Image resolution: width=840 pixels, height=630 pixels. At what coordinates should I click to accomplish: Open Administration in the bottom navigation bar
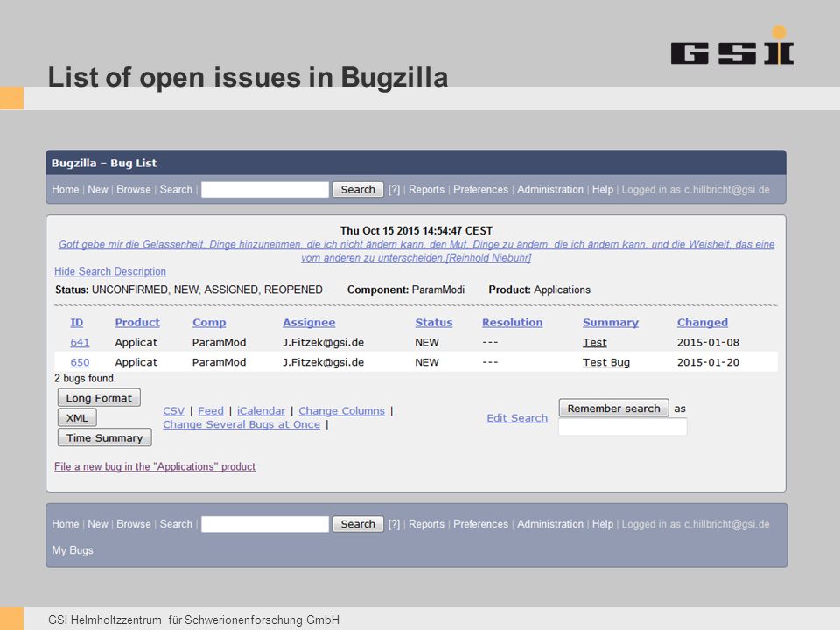click(550, 524)
